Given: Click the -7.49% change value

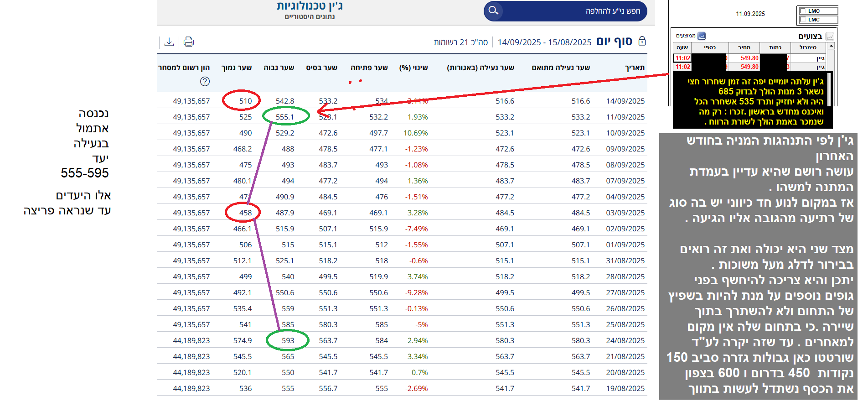Looking at the screenshot, I should [417, 229].
